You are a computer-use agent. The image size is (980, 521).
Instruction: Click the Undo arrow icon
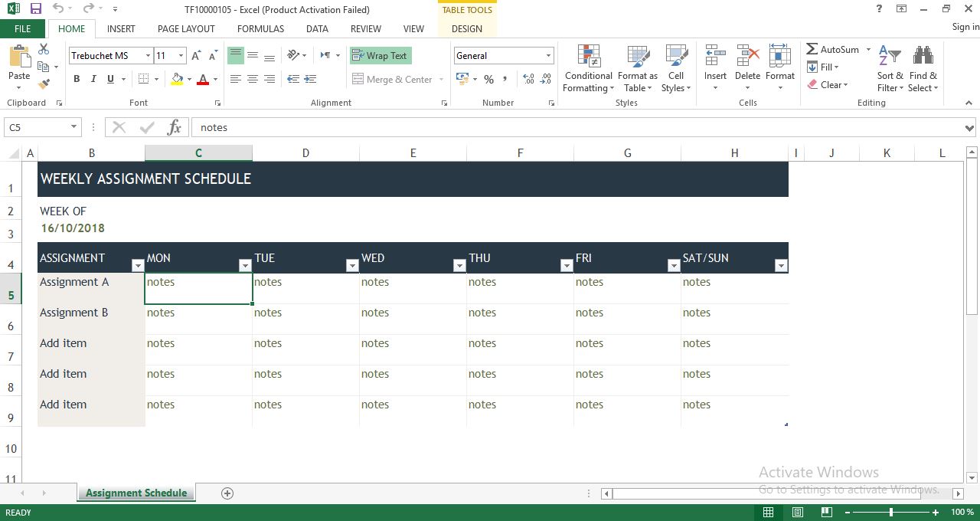59,9
